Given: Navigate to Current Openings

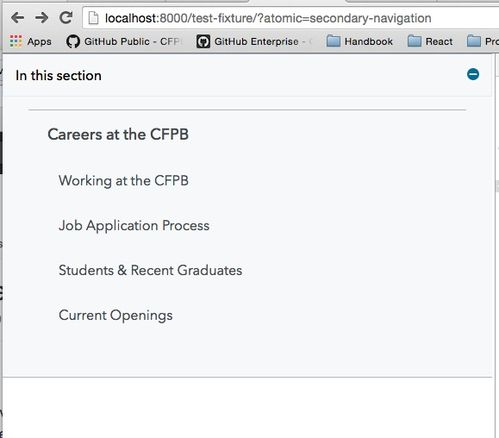Looking at the screenshot, I should click(116, 315).
